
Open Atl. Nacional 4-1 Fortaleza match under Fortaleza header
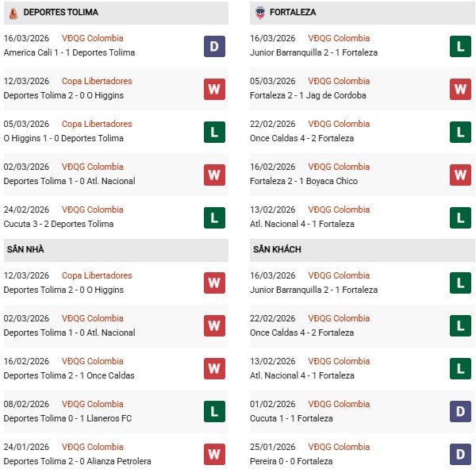click(301, 224)
